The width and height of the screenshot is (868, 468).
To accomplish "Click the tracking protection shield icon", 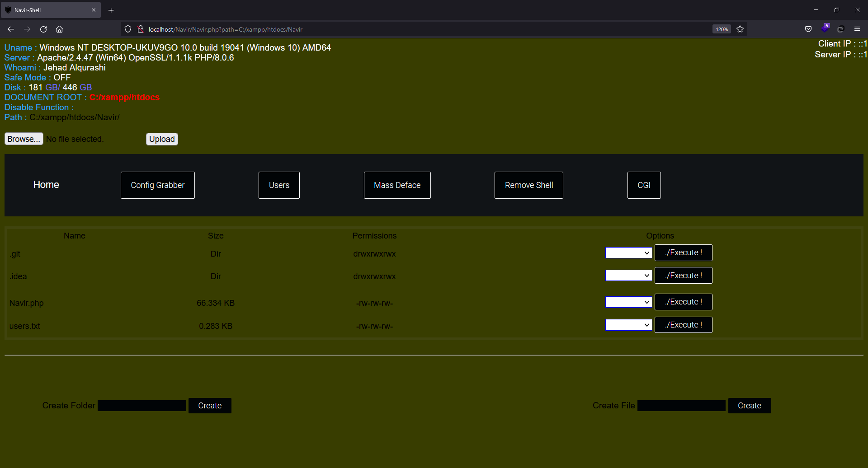I will 128,29.
